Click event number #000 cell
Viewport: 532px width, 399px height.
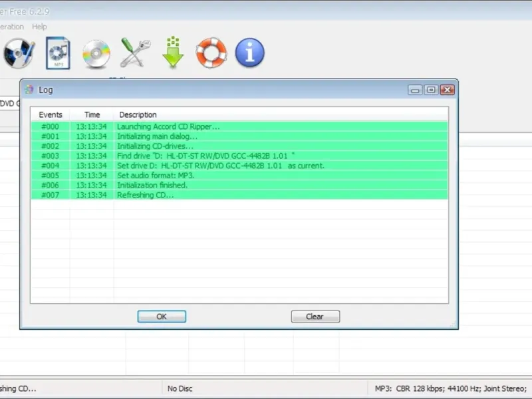[x=51, y=126]
